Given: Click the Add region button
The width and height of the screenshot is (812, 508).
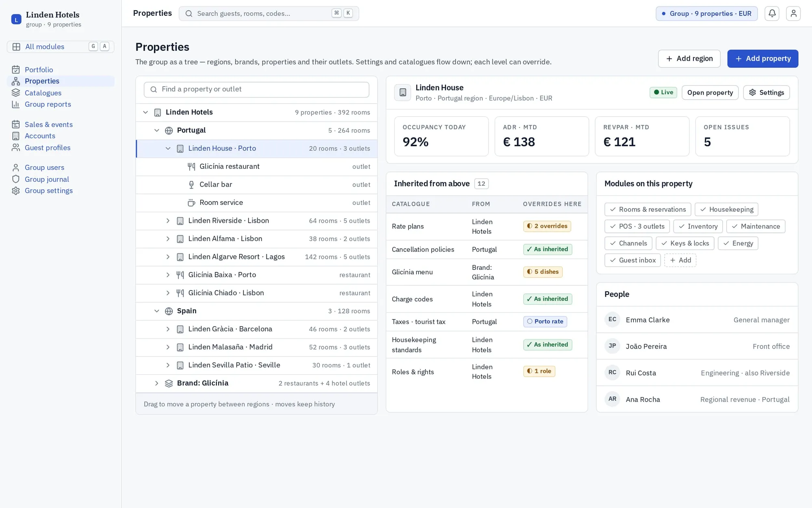Looking at the screenshot, I should 689,59.
